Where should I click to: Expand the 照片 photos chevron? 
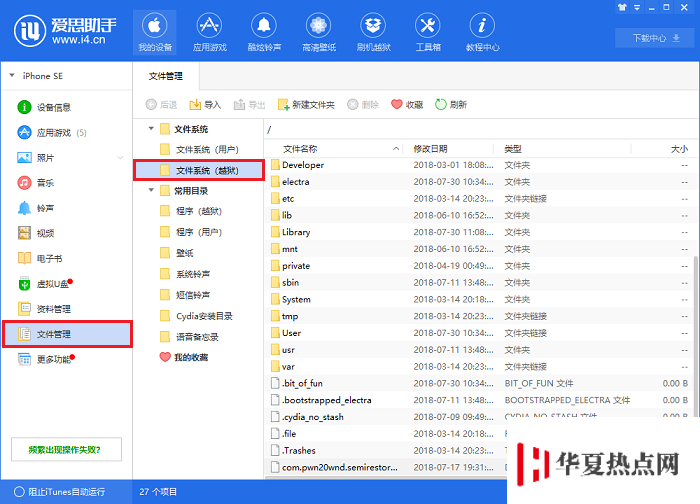click(x=120, y=158)
